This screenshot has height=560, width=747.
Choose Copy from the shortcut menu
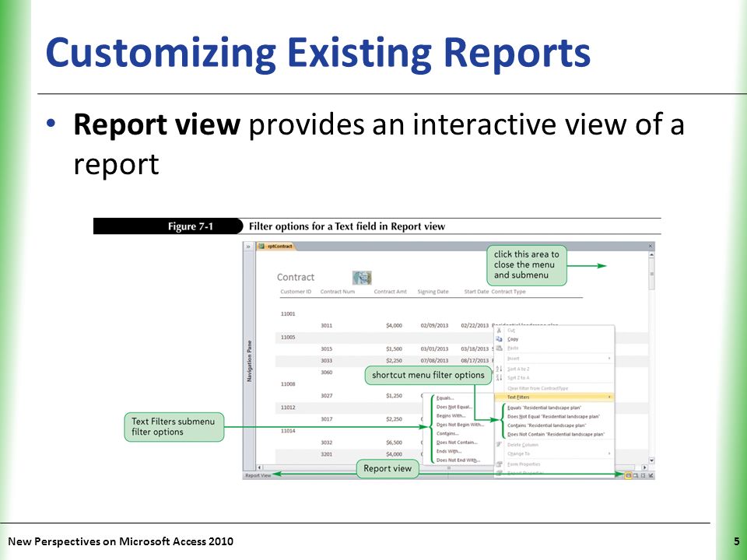(513, 339)
